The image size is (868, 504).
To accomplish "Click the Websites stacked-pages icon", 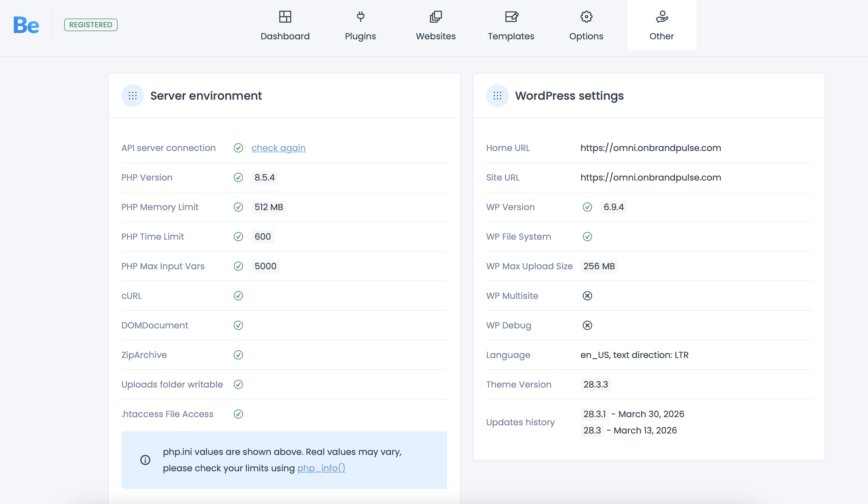I will click(x=436, y=17).
